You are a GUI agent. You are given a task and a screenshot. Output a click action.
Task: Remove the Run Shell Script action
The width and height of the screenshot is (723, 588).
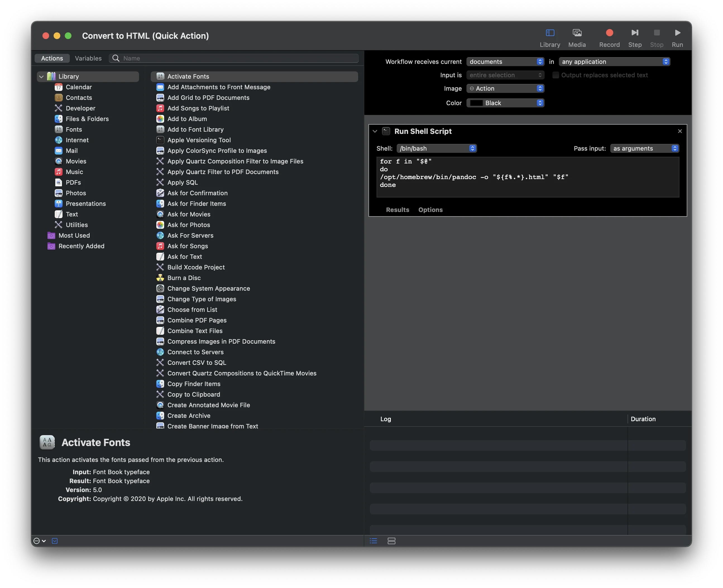tap(679, 131)
